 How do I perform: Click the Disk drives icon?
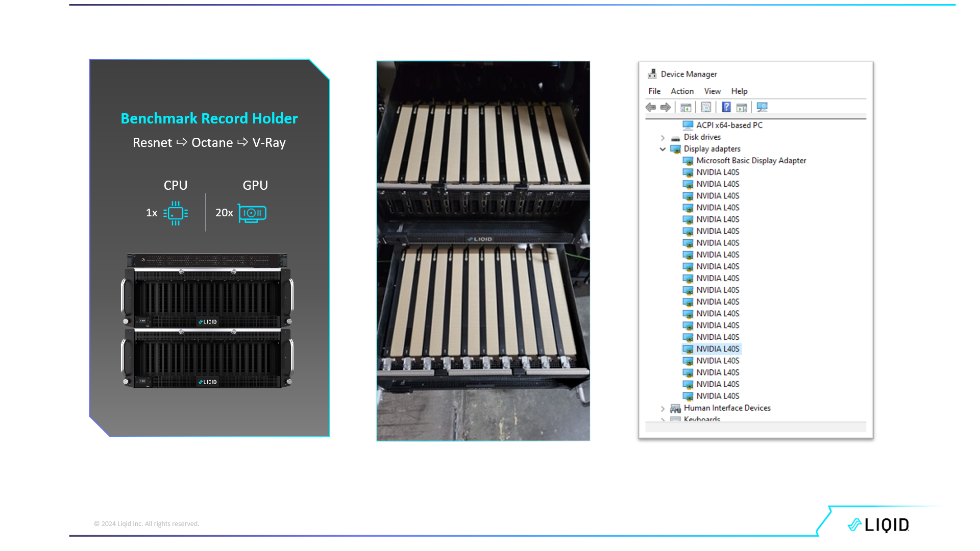tap(675, 138)
